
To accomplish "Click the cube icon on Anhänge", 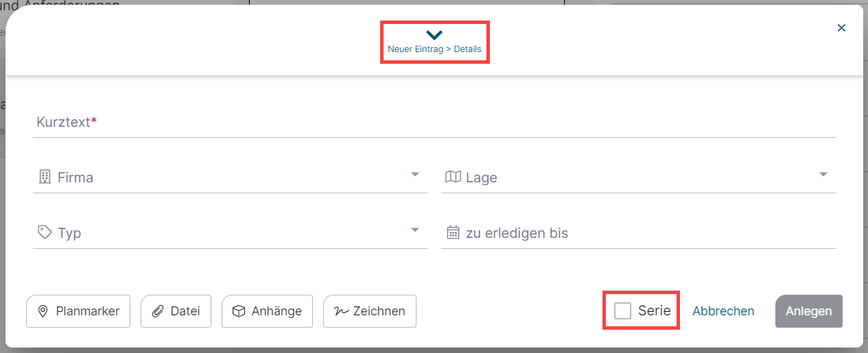I will (239, 311).
